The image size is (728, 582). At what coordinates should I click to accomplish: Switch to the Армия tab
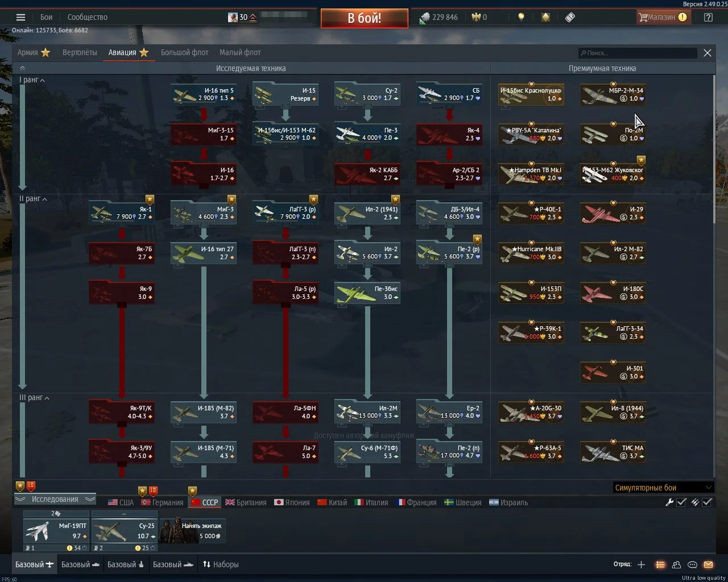coord(34,52)
